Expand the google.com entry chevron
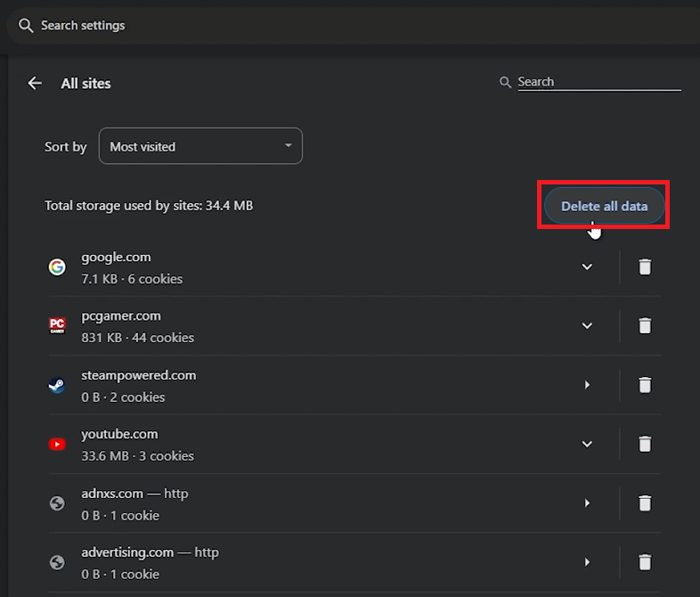This screenshot has width=700, height=597. pos(587,266)
